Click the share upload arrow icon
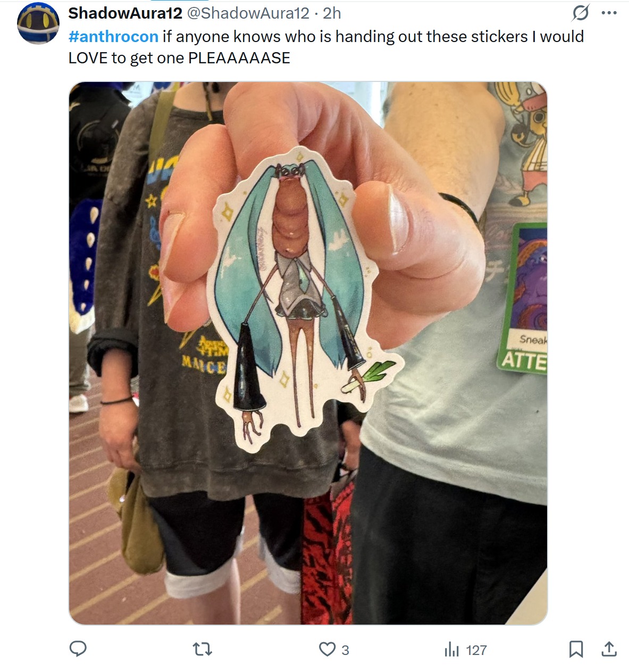 (609, 649)
